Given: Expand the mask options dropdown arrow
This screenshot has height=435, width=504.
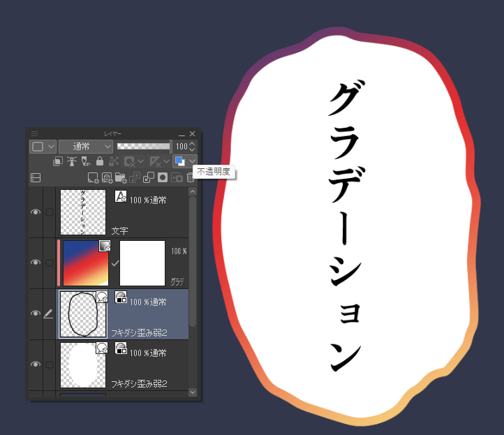Looking at the screenshot, I should tap(141, 161).
